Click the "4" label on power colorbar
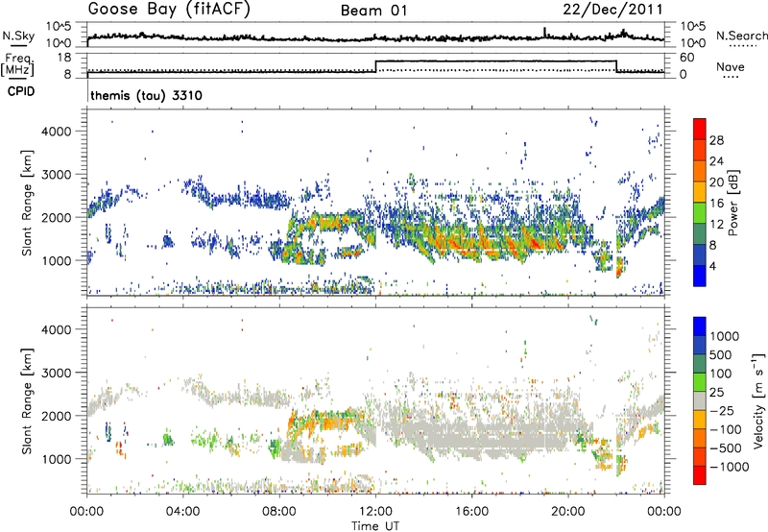The width and height of the screenshot is (768, 532). pyautogui.click(x=713, y=266)
